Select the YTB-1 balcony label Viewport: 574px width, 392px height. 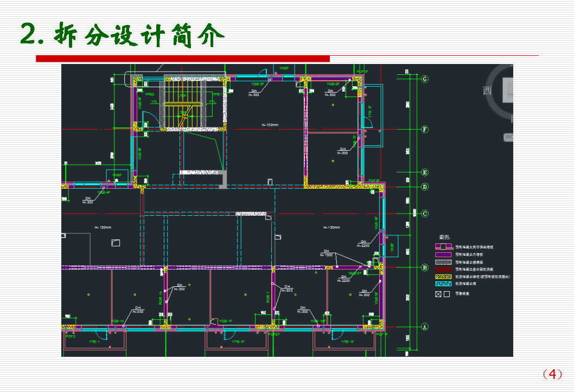pyautogui.click(x=94, y=342)
